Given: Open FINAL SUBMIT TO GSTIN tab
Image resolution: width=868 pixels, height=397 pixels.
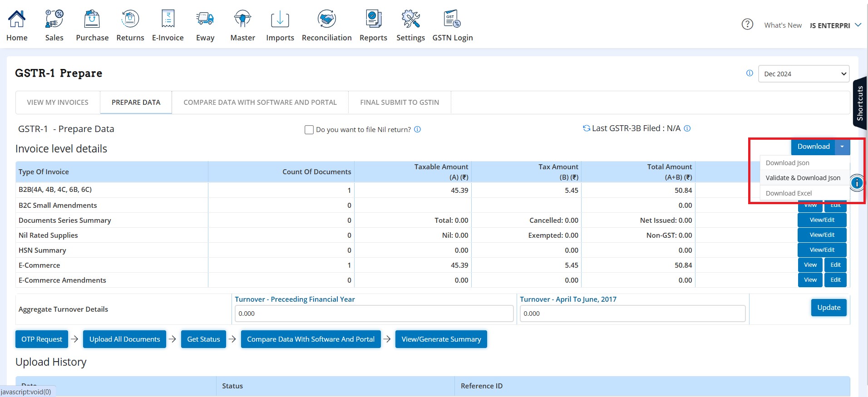Looking at the screenshot, I should tap(399, 103).
